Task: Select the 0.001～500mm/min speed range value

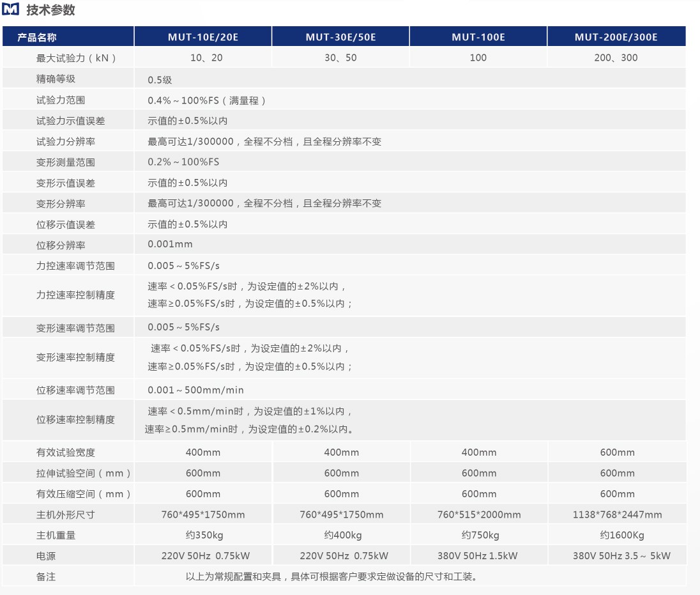Action: coord(195,390)
